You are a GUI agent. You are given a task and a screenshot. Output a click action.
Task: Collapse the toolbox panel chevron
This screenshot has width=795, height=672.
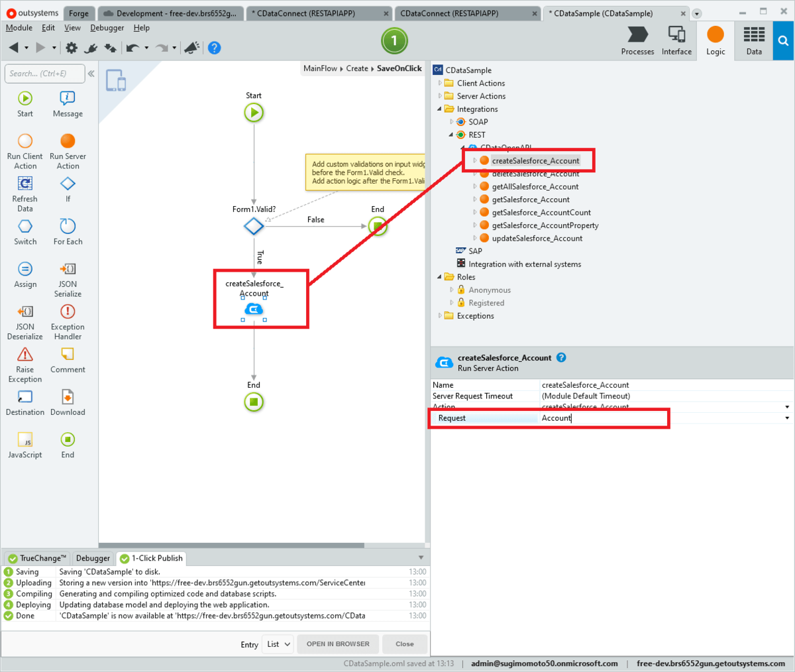pos(91,74)
